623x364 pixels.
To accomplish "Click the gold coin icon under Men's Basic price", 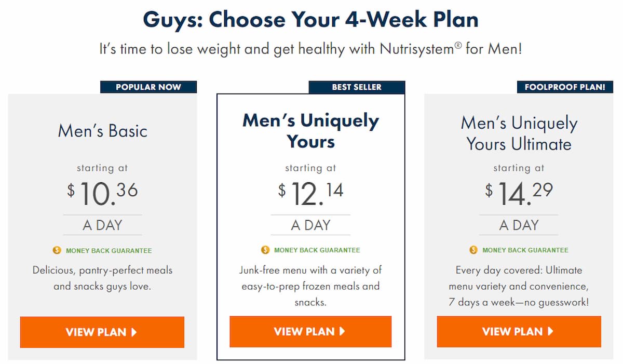I will click(x=57, y=250).
